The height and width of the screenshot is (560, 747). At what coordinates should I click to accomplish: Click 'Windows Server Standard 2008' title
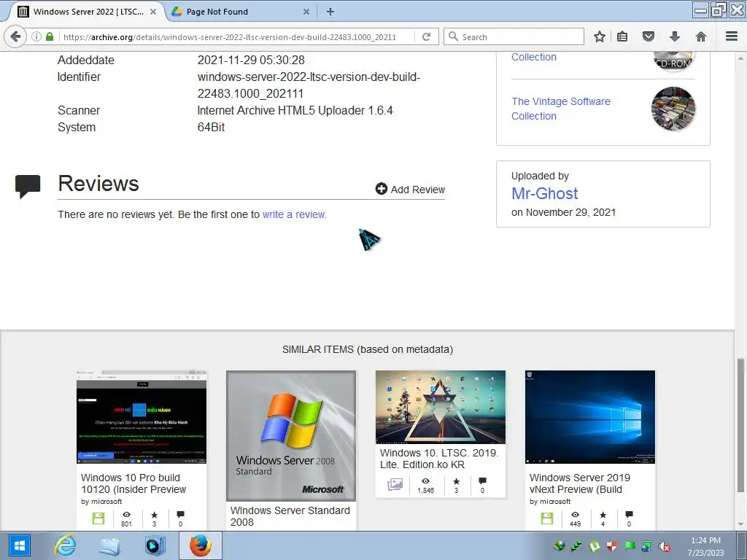point(290,516)
